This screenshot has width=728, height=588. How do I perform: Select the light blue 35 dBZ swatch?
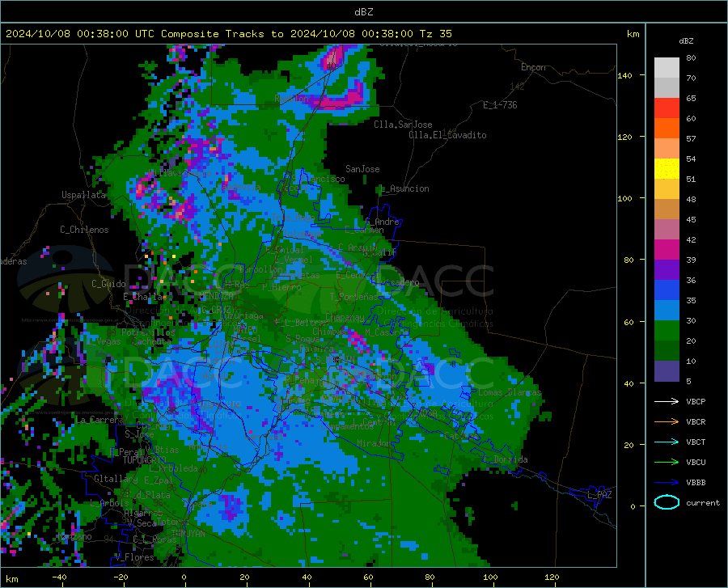(x=667, y=311)
